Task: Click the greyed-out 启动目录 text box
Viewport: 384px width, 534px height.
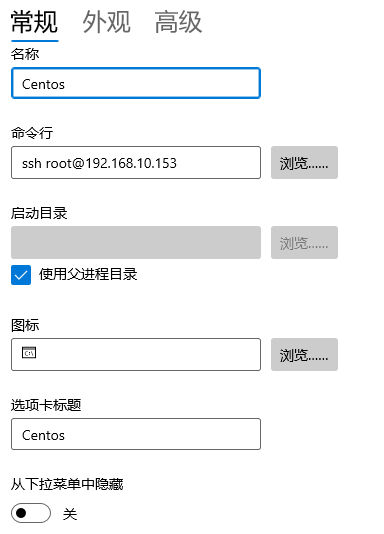Action: tap(136, 242)
